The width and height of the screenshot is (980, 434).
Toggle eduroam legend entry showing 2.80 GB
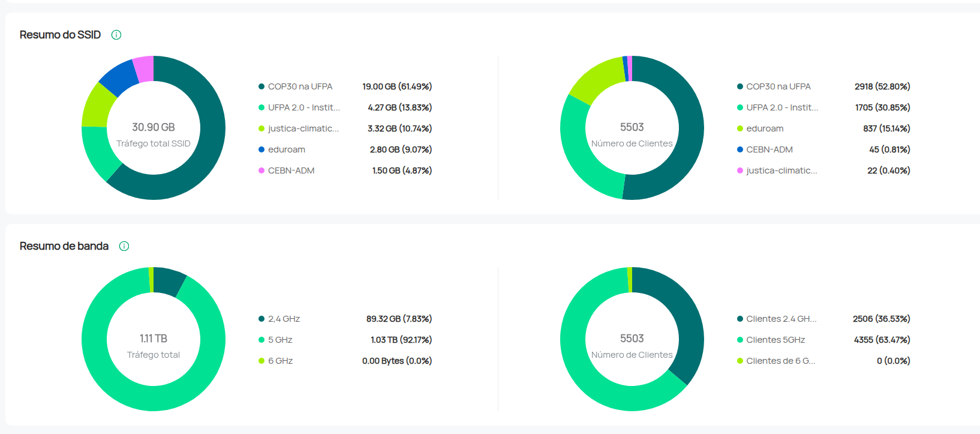click(x=286, y=149)
